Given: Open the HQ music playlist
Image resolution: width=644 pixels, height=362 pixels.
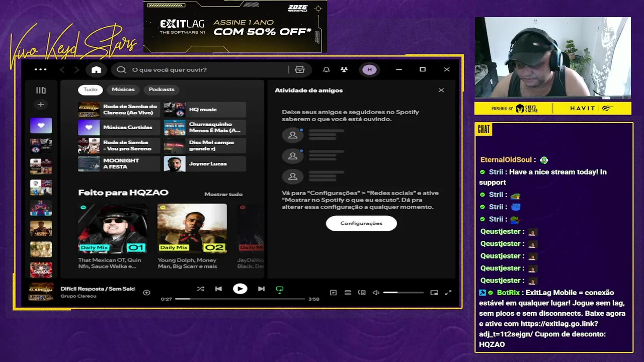Looking at the screenshot, I should (x=205, y=110).
